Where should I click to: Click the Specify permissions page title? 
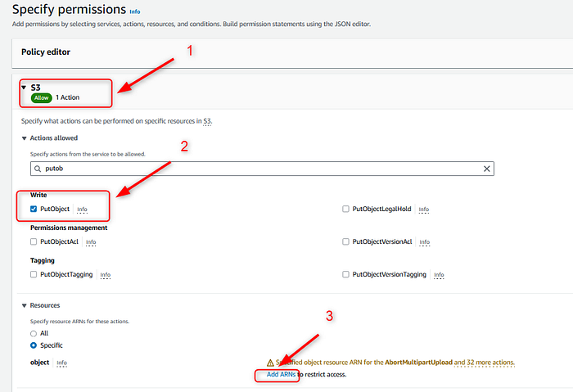click(69, 9)
